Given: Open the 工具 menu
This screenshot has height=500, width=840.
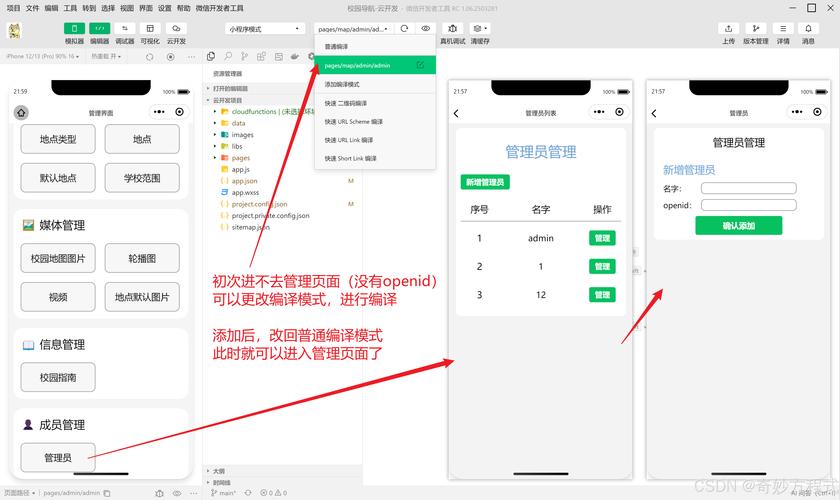Looking at the screenshot, I should (70, 8).
